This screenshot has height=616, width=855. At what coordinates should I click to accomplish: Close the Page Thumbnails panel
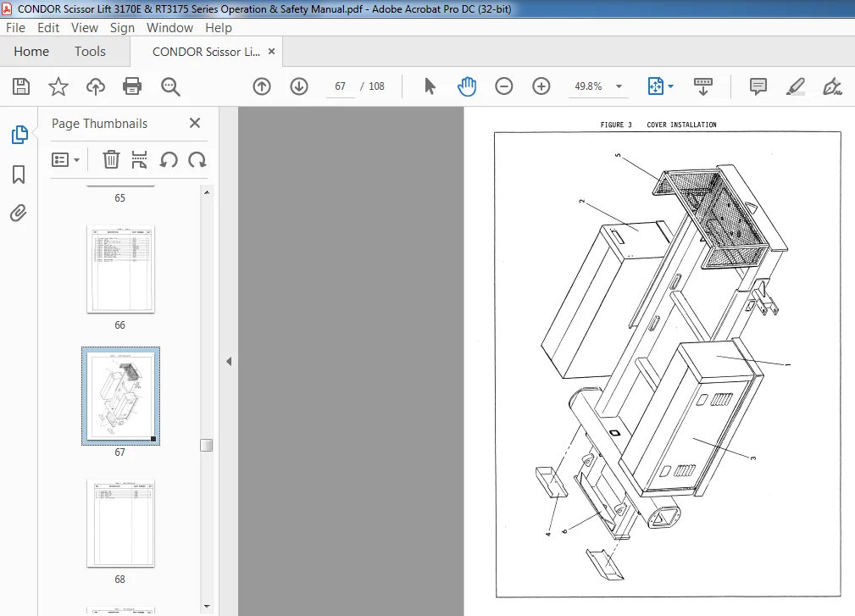(195, 123)
